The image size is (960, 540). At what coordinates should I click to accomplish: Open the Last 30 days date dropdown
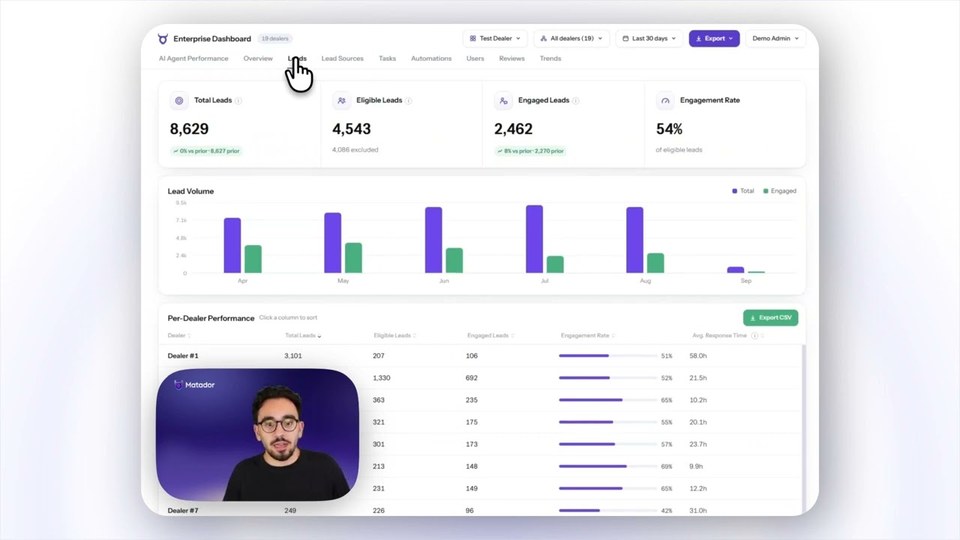[x=649, y=39]
